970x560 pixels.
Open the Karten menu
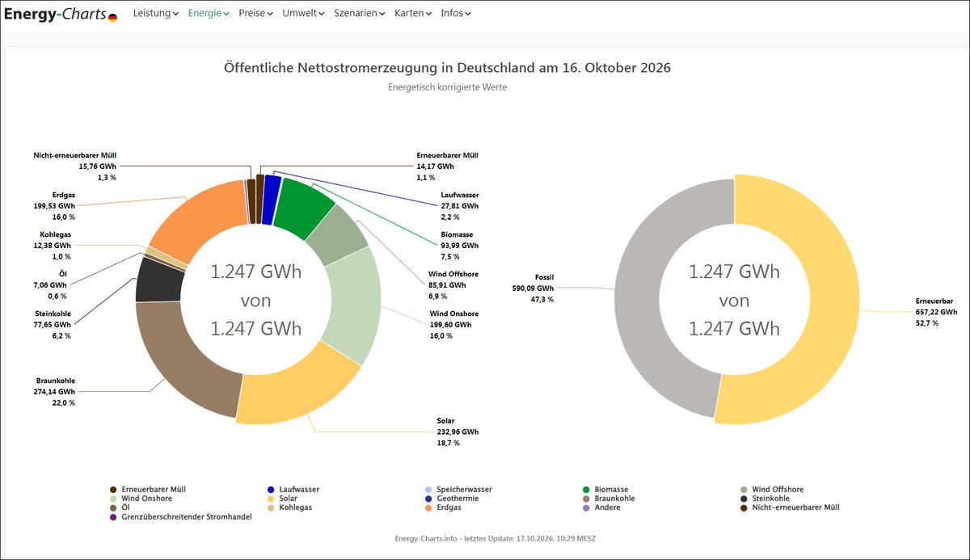413,14
